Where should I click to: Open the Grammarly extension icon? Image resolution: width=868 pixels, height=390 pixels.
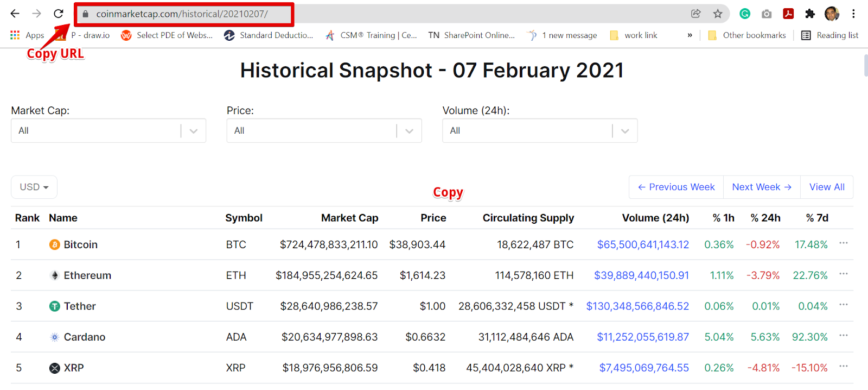coord(745,14)
